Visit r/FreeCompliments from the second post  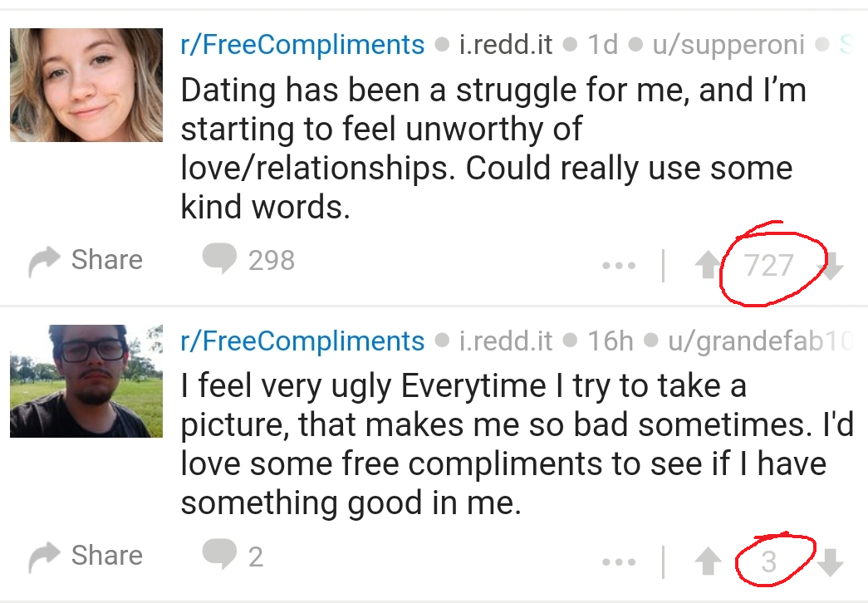(302, 341)
